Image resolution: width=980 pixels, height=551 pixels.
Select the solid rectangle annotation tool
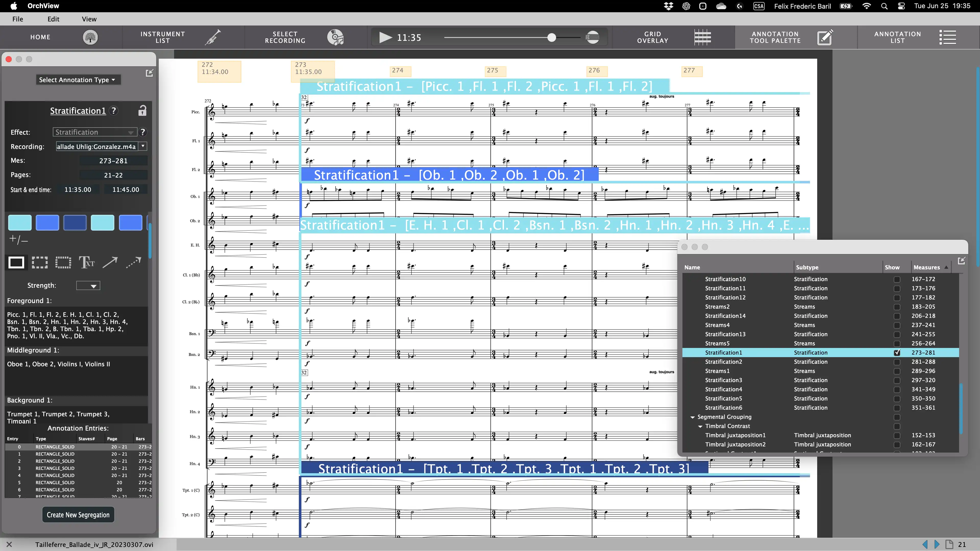(x=16, y=262)
